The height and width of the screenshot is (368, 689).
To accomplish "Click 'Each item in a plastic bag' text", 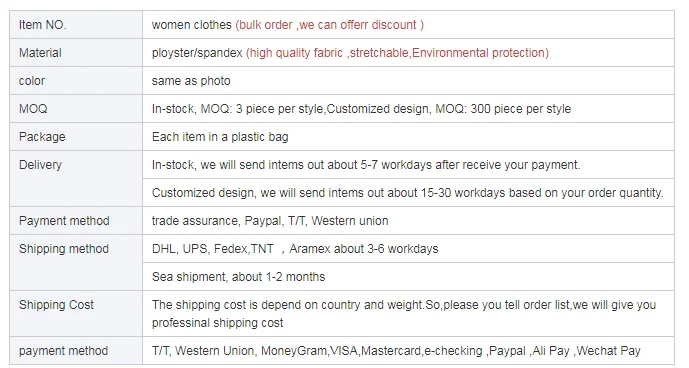I will coord(220,137).
